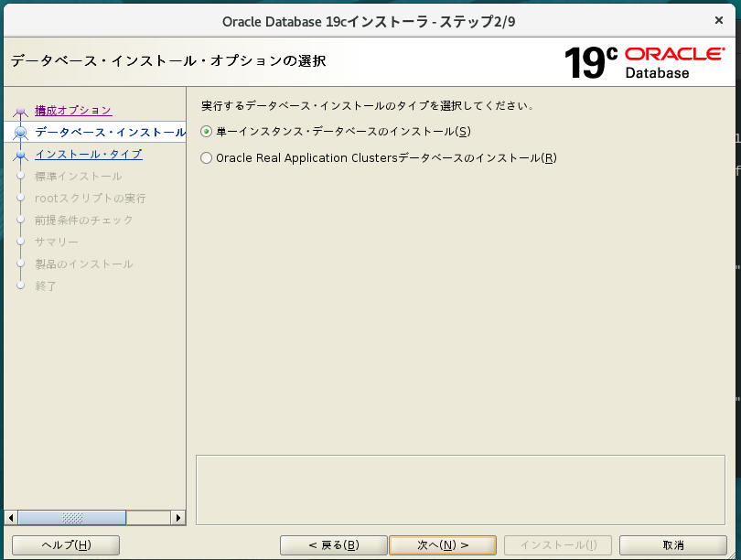Proceed with 次へ(N) button
The height and width of the screenshot is (560, 741).
[443, 545]
